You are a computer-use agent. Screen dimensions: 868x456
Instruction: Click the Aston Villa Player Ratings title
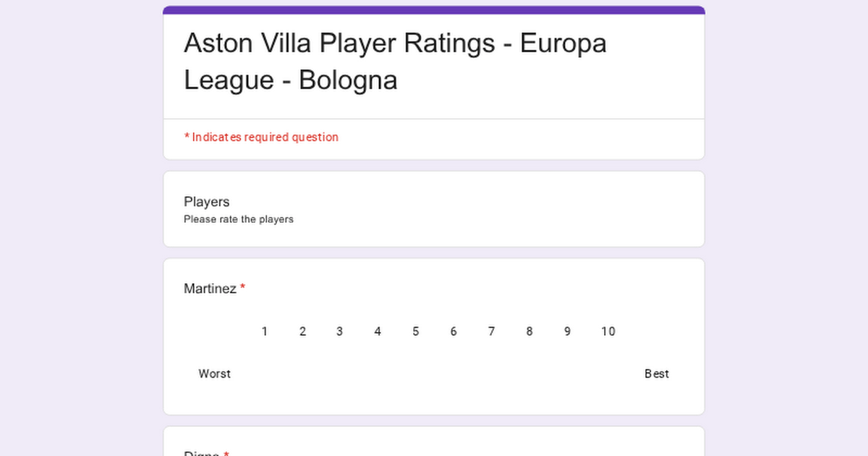click(395, 62)
